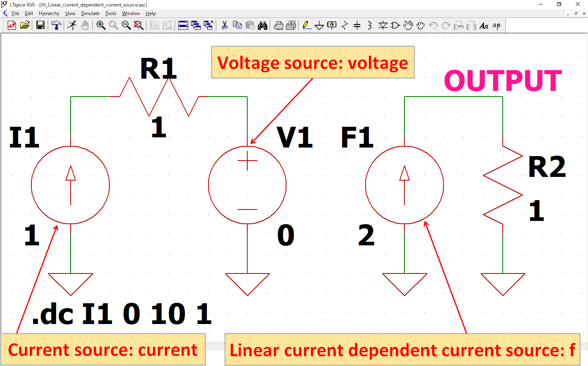Cascade windows using the overlapping panes icon
This screenshot has height=366, width=588.
pos(196,25)
